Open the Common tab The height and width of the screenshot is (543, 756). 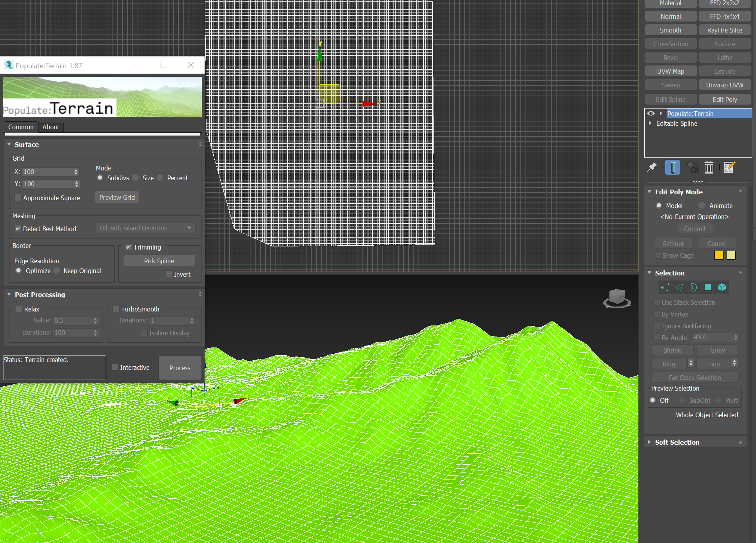21,127
